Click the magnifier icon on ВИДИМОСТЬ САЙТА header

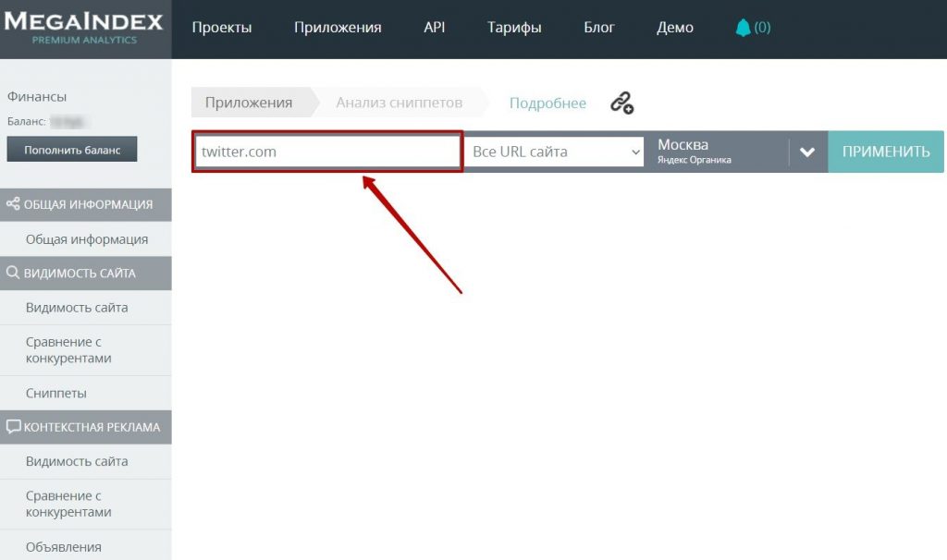[x=12, y=274]
